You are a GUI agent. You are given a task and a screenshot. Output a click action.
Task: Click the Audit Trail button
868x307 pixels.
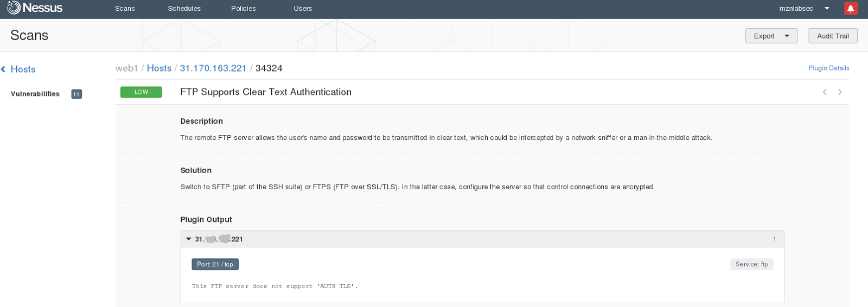[x=833, y=36]
